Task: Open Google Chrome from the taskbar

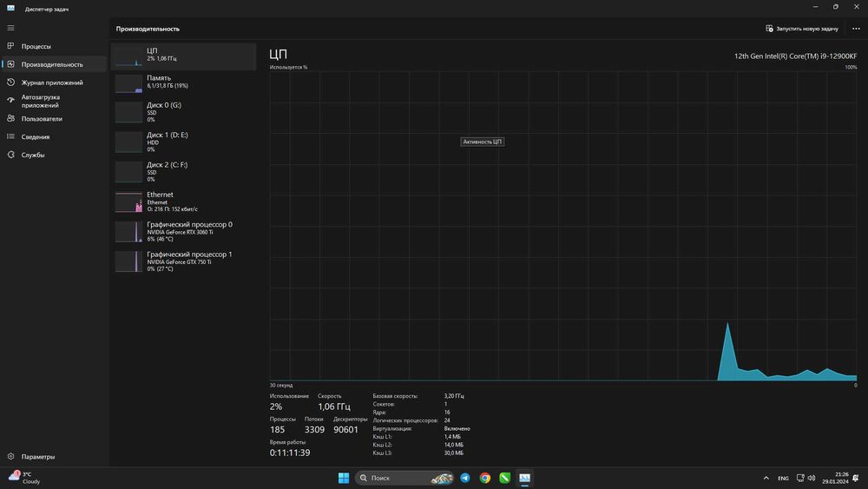Action: pos(485,478)
